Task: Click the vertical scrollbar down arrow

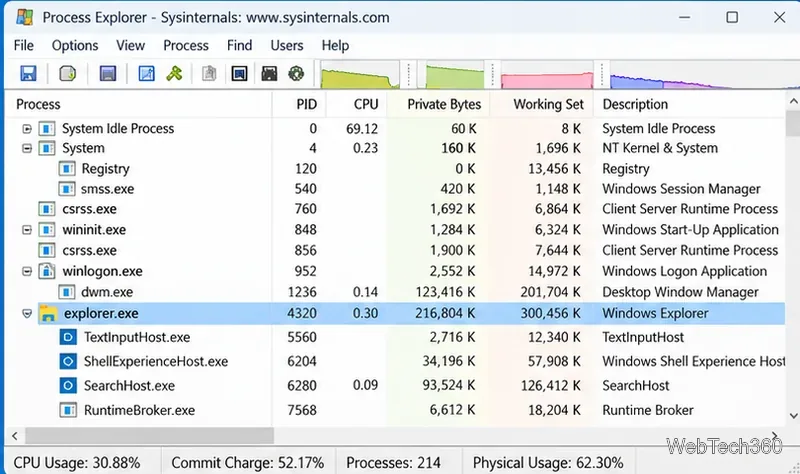Action: [x=793, y=416]
